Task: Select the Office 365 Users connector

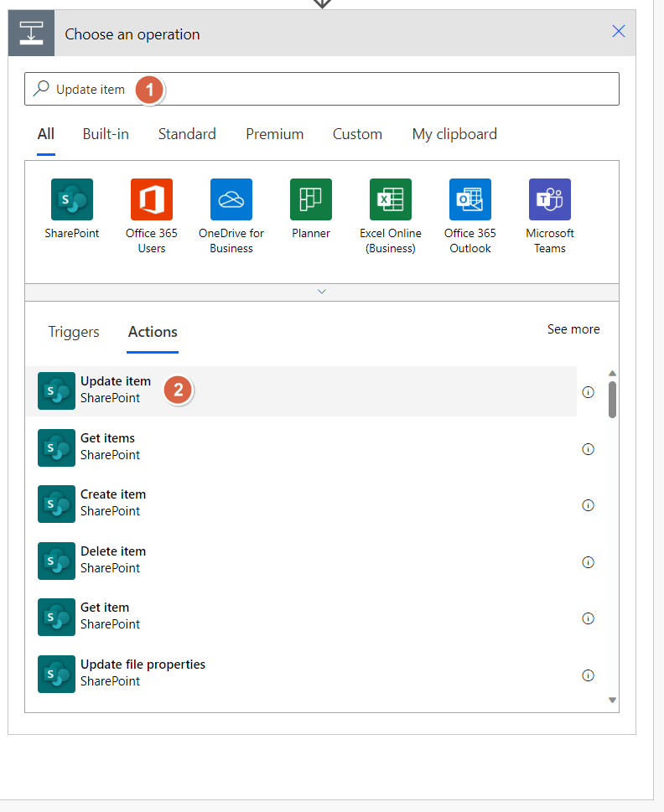Action: 151,199
